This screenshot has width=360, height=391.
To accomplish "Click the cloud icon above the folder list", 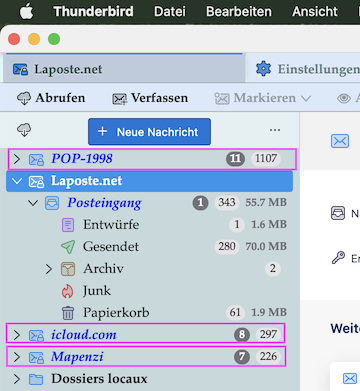I will [24, 130].
